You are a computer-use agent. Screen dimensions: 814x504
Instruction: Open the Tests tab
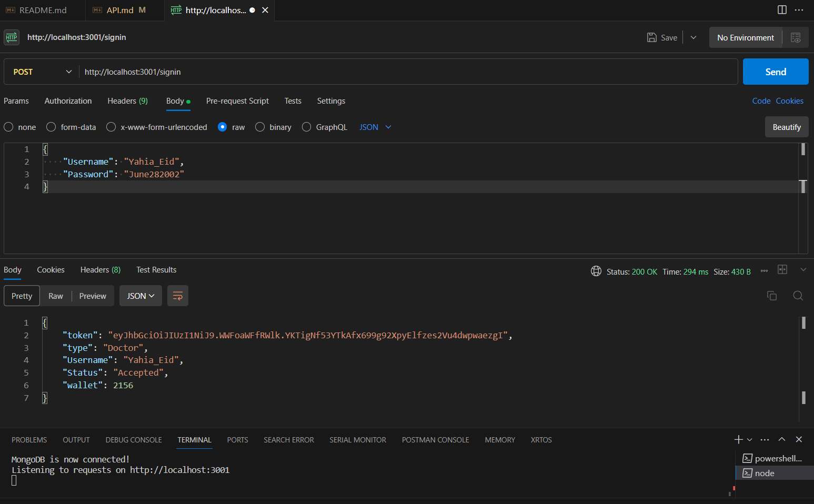293,100
